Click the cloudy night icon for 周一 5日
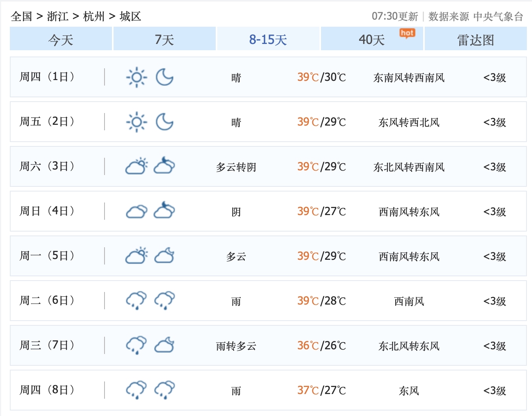Viewport: 532px width, 416px height. [x=165, y=255]
